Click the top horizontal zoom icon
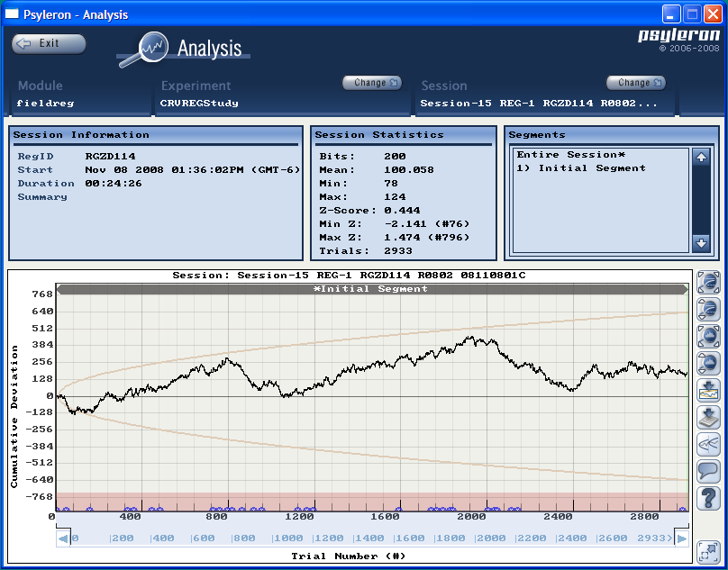Screen dimensions: 728x570 tap(709, 283)
